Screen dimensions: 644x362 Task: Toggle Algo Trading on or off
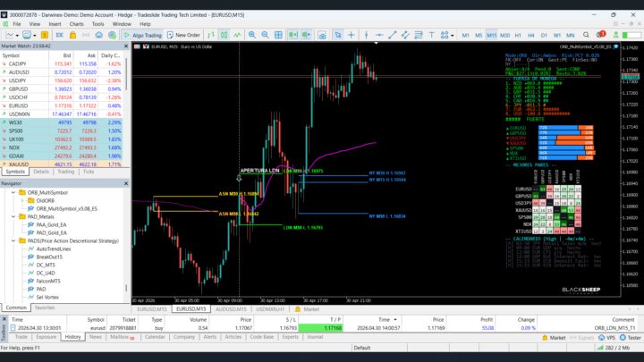click(142, 35)
